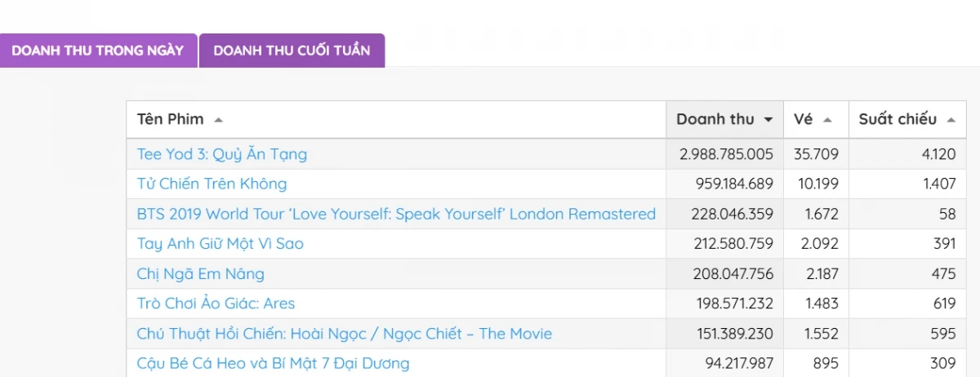Sort table by Doanh thu column
980x377 pixels.
tap(715, 120)
